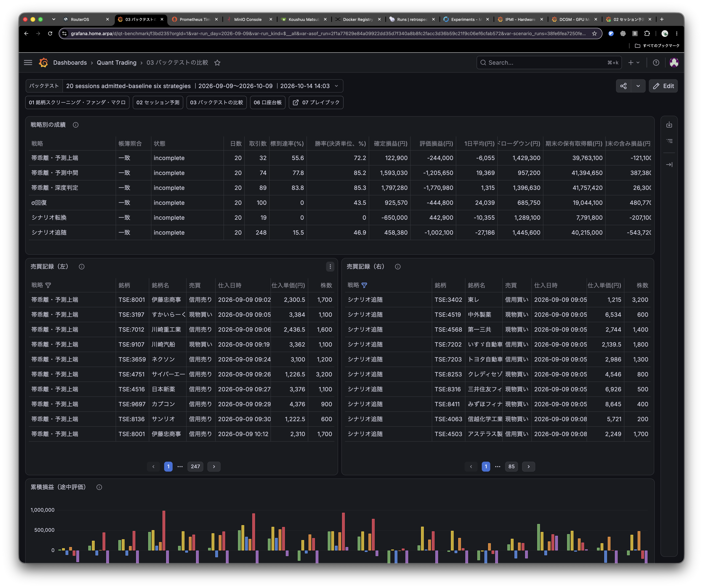Image resolution: width=703 pixels, height=588 pixels.
Task: Click the Quant Trading breadcrumb
Action: pyautogui.click(x=117, y=63)
